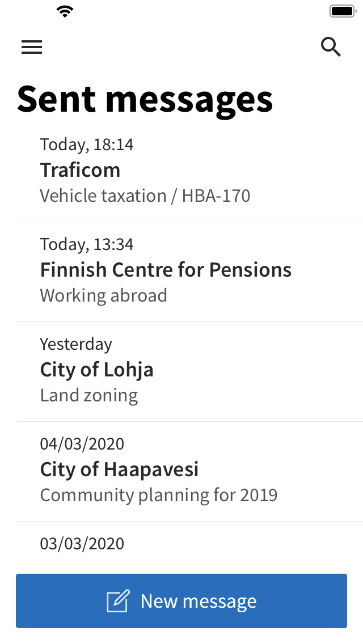Tap the New message button
The width and height of the screenshot is (363, 644).
[x=181, y=601]
